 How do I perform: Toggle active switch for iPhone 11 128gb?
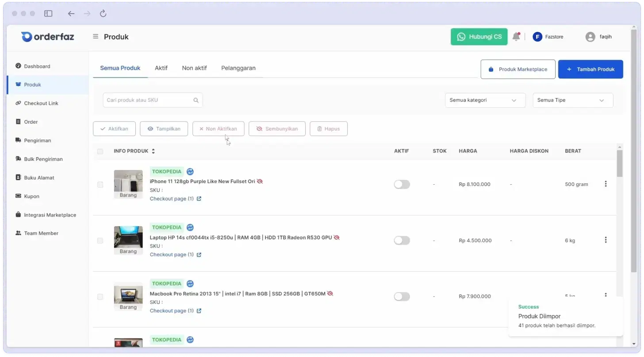tap(402, 184)
